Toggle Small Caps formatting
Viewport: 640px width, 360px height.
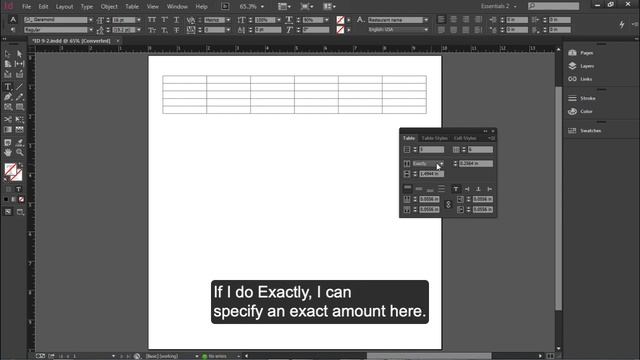point(152,30)
